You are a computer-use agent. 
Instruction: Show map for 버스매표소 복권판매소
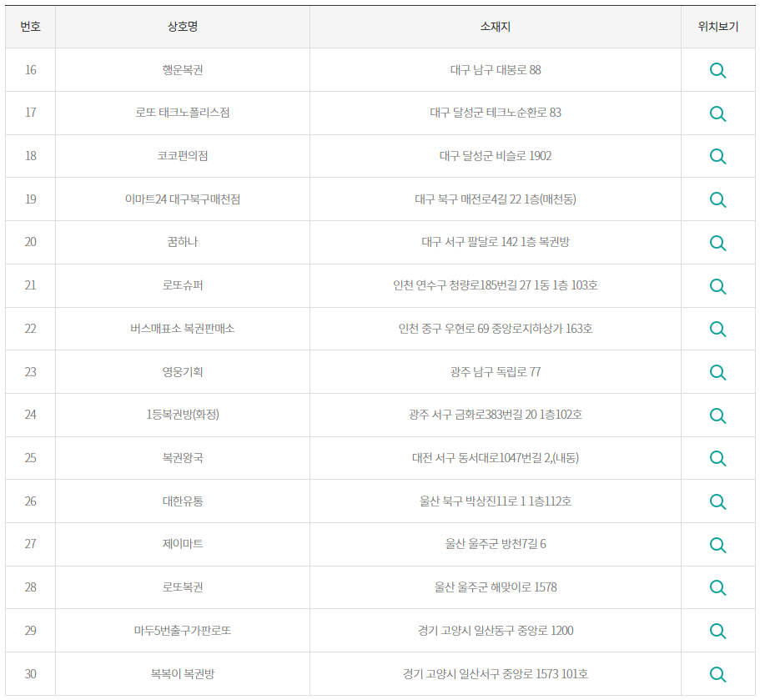pos(717,330)
